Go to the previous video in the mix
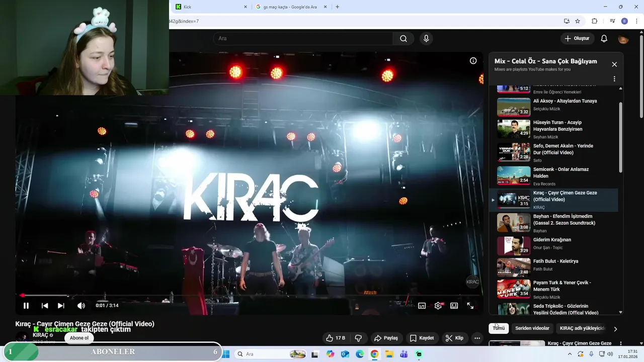Image resolution: width=644 pixels, height=362 pixels. (x=45, y=306)
